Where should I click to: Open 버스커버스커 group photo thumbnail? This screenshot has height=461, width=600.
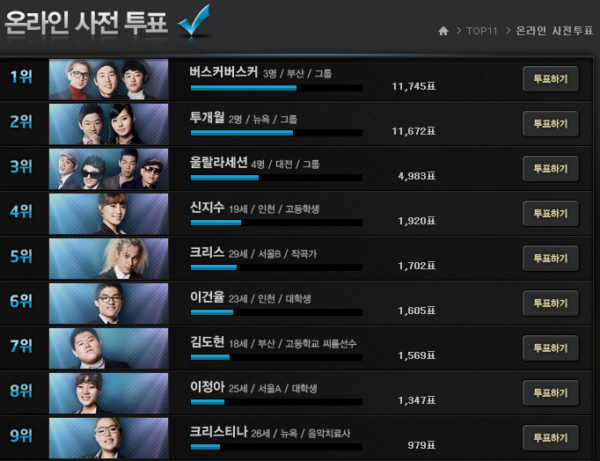coord(109,79)
